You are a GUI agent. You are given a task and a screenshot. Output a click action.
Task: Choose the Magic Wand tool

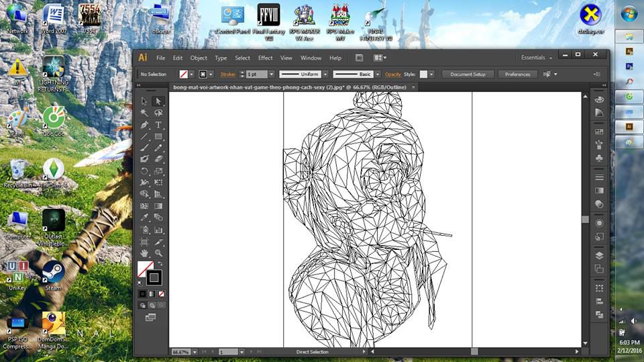point(144,113)
